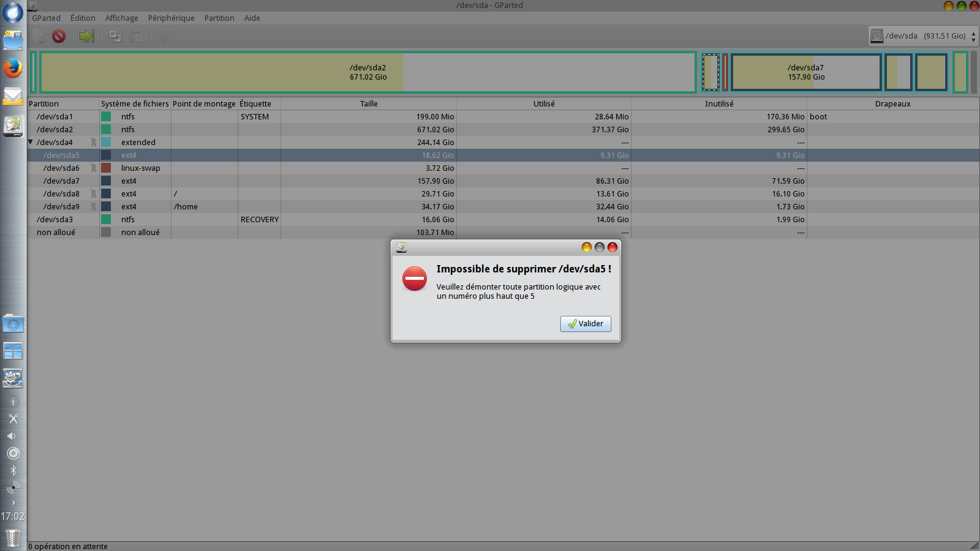This screenshot has height=551, width=980.
Task: Sort by the Drapeaux column header
Action: click(893, 104)
